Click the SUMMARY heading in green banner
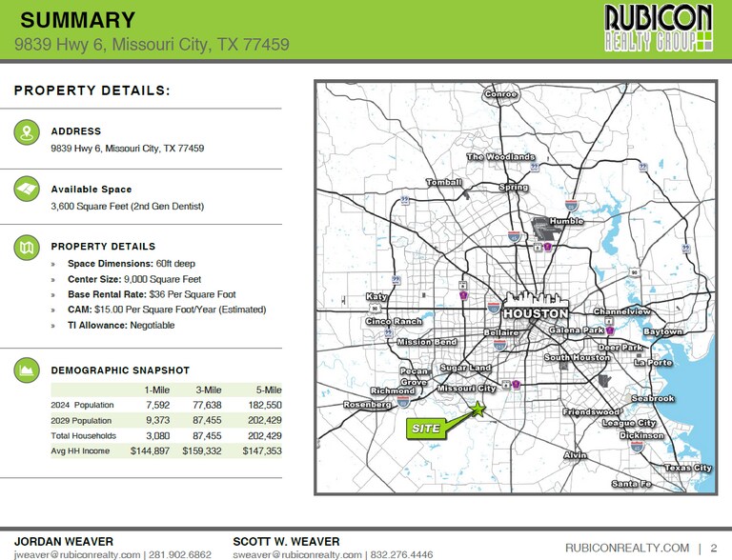The image size is (732, 560). click(77, 20)
